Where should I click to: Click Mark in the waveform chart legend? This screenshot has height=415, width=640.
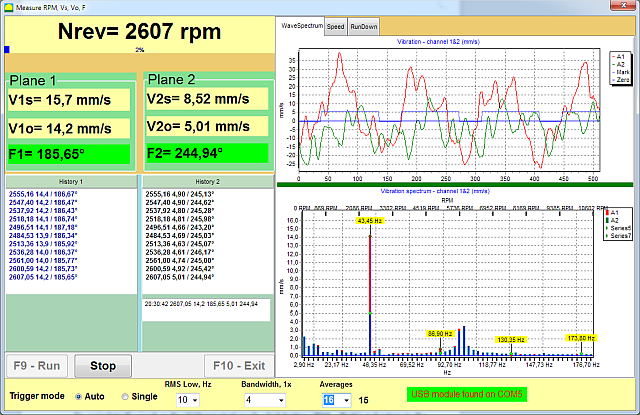[622, 72]
